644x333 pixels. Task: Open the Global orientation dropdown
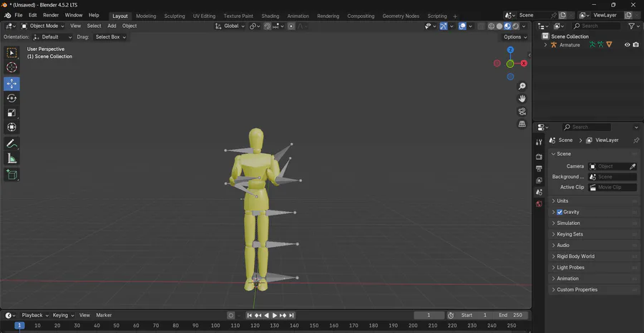click(x=230, y=26)
